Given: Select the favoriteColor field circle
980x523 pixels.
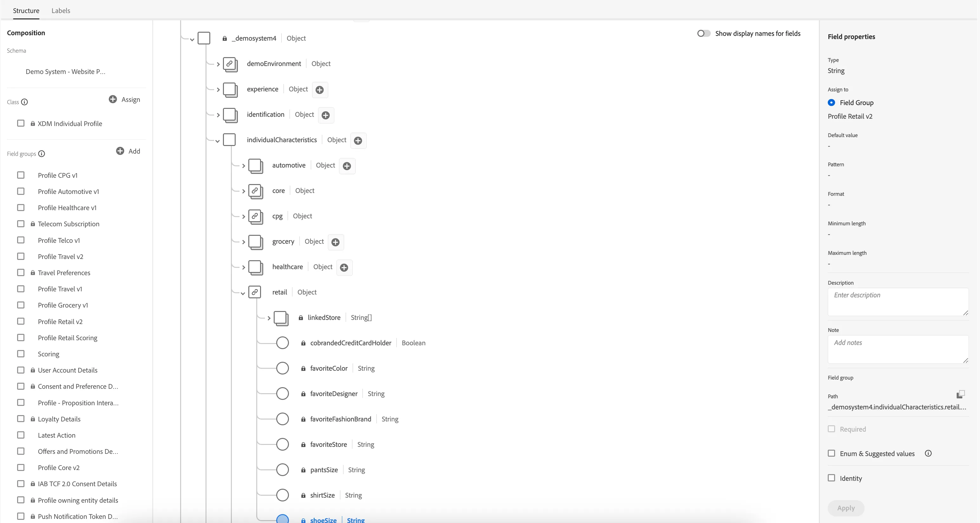Looking at the screenshot, I should 282,368.
